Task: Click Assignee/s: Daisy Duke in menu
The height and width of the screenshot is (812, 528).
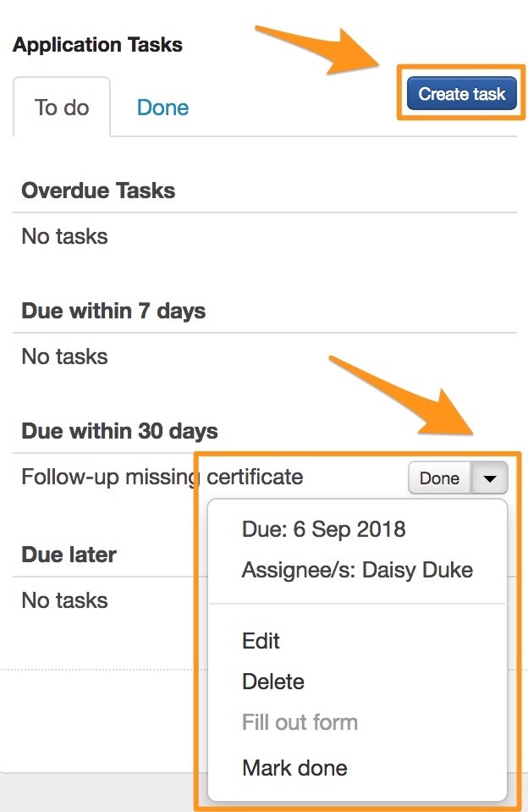Action: [x=357, y=570]
